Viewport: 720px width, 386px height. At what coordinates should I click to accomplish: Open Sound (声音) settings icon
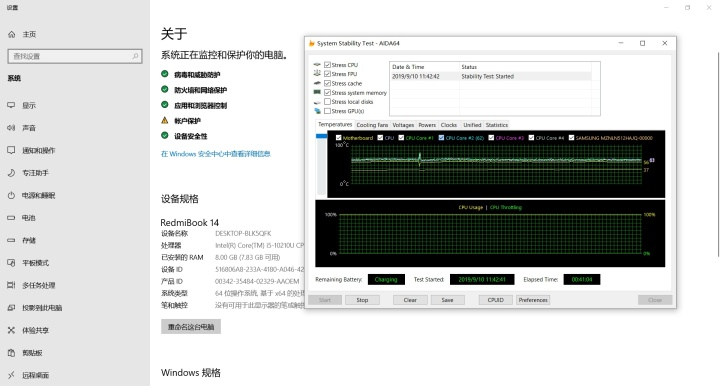coord(11,128)
